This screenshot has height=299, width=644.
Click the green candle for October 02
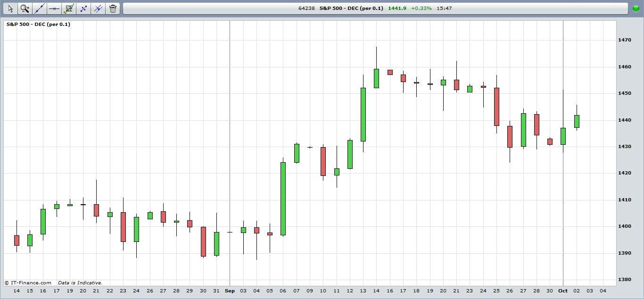(577, 121)
